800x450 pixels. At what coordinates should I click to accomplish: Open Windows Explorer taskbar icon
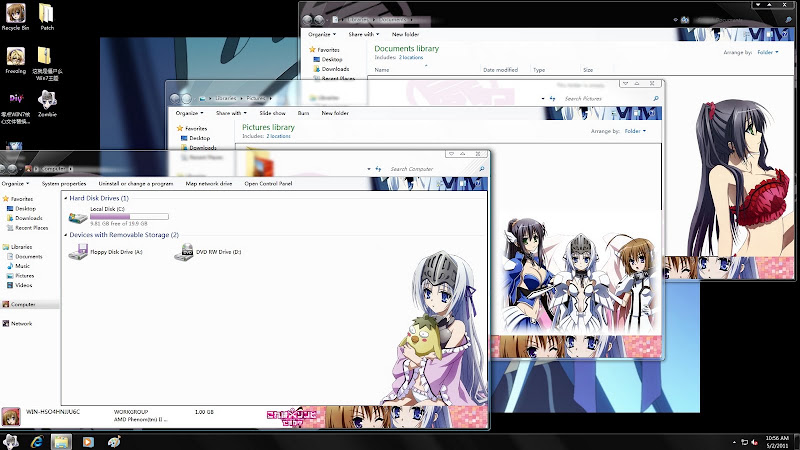point(62,441)
